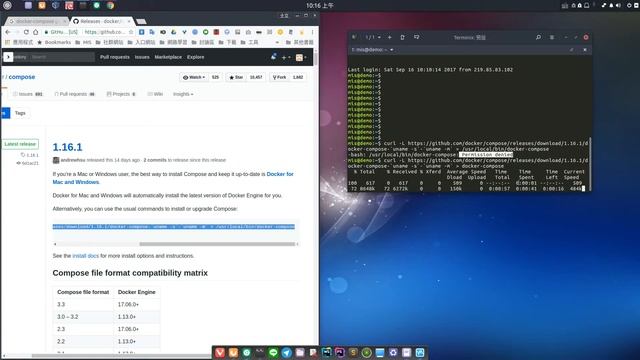Image resolution: width=640 pixels, height=360 pixels.
Task: Fork the compose repository
Action: [x=280, y=77]
